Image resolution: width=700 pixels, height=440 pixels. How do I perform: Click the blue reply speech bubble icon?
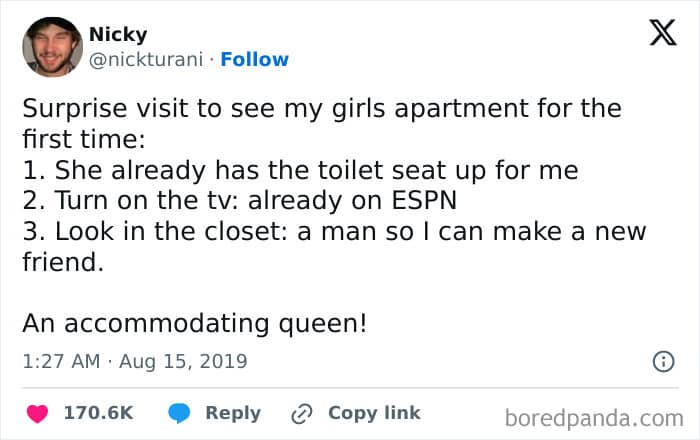click(179, 413)
